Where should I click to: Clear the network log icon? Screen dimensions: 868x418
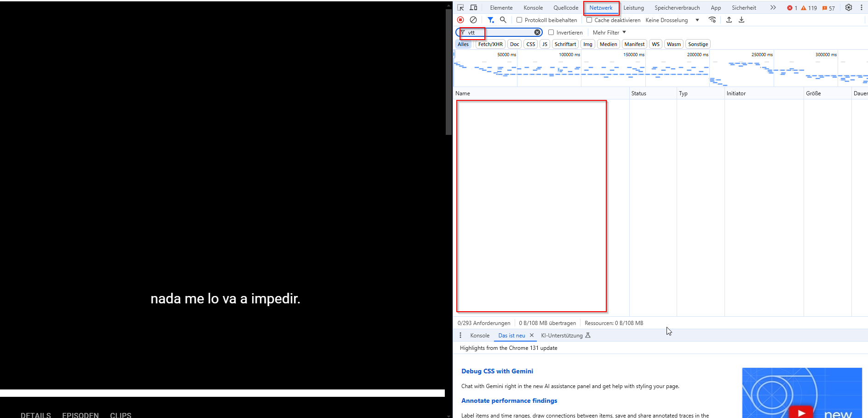coord(473,20)
